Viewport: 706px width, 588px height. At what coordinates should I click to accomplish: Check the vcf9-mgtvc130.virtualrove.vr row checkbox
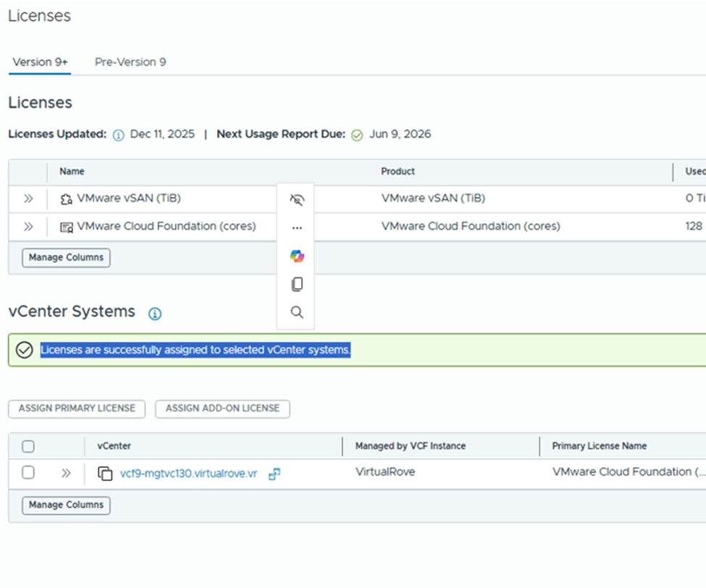pos(28,473)
